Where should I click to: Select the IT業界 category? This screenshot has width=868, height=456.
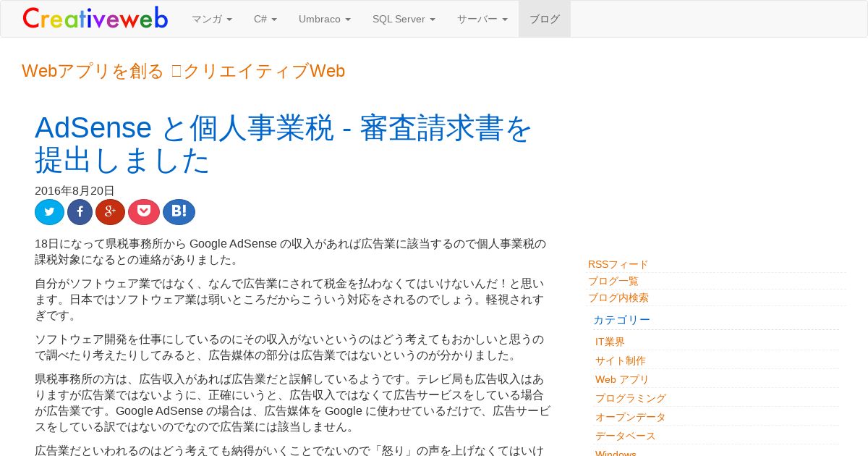click(x=610, y=342)
